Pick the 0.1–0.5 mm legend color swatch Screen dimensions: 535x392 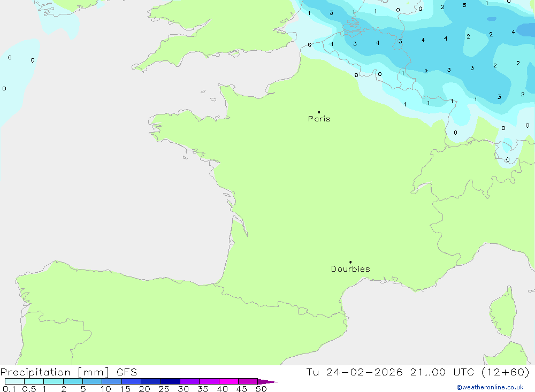[14, 381]
